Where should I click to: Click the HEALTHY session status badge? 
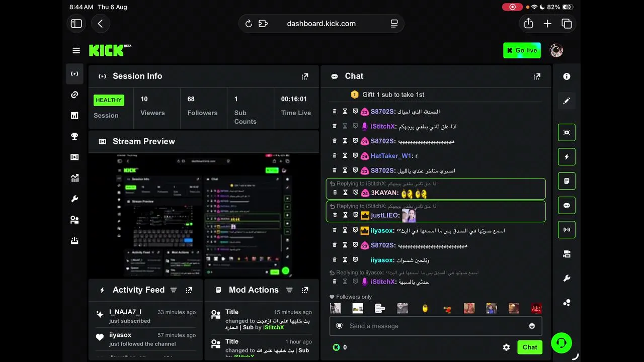tap(109, 100)
